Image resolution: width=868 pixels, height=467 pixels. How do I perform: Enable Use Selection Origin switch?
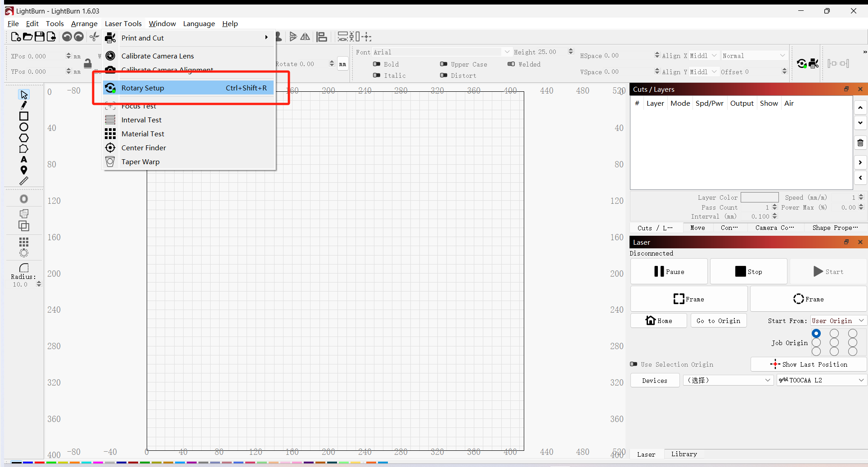634,364
